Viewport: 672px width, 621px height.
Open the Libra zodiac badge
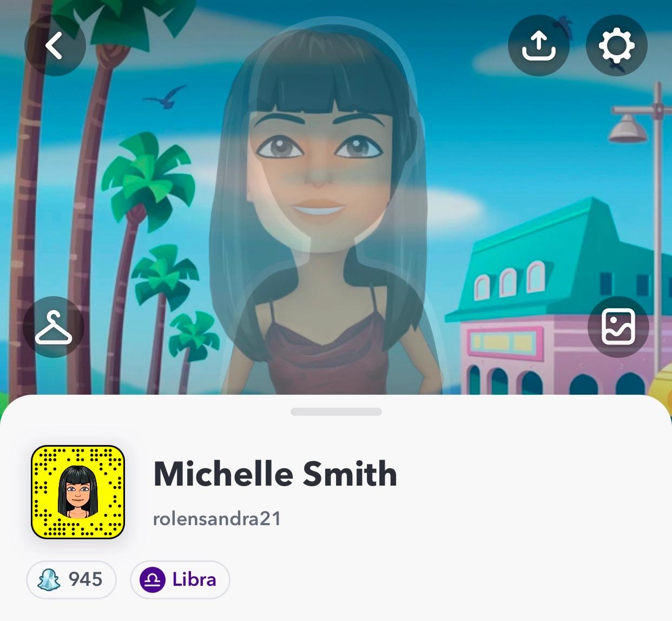click(x=180, y=580)
